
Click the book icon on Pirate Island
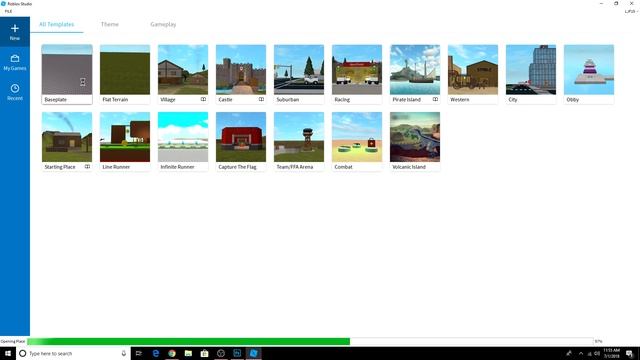pyautogui.click(x=436, y=99)
